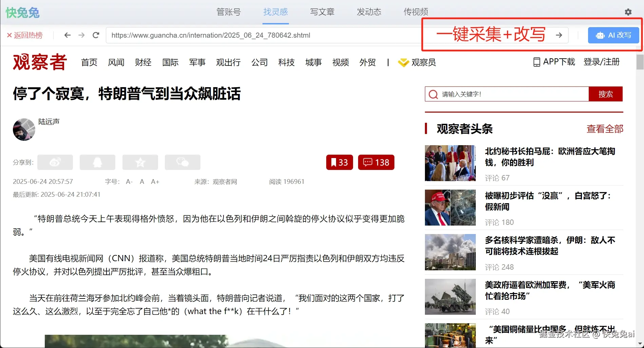Open the settings gear at top right
The width and height of the screenshot is (644, 348).
pyautogui.click(x=628, y=12)
